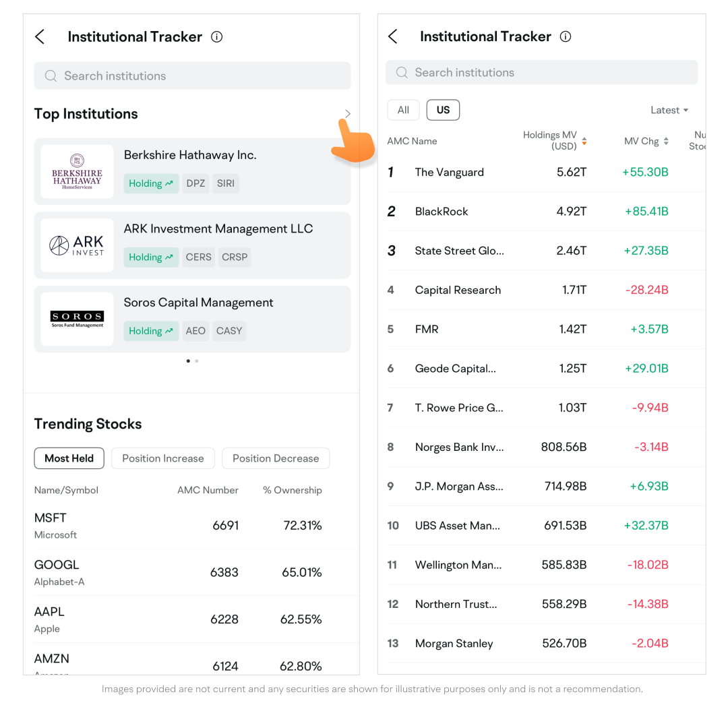Image resolution: width=728 pixels, height=709 pixels.
Task: Open BlackRock row
Action: [x=547, y=211]
